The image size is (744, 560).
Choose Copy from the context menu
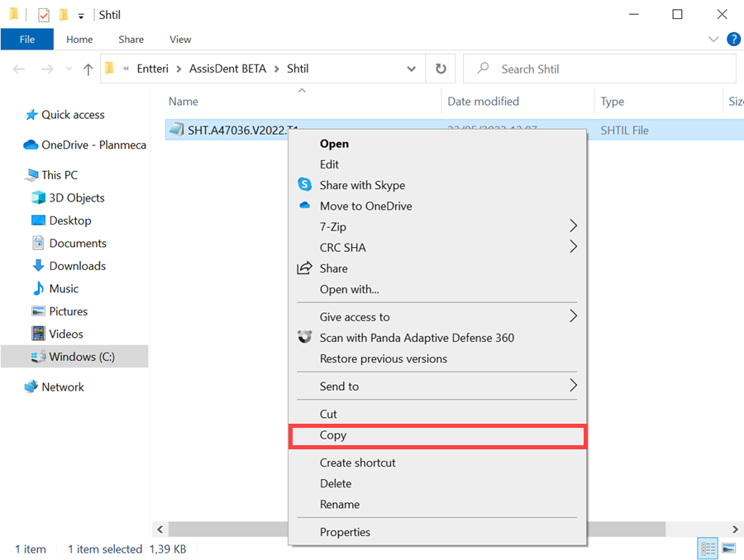(437, 435)
